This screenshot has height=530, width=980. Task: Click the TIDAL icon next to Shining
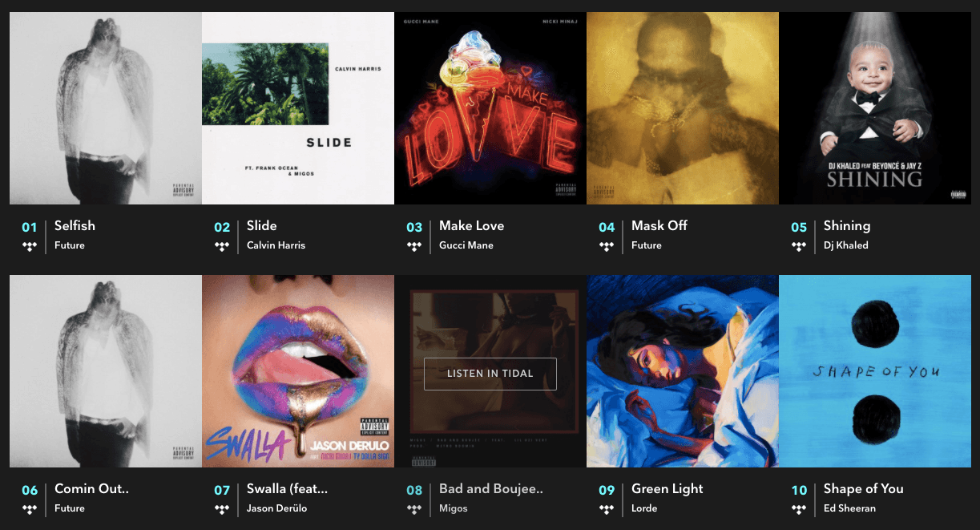coord(799,245)
